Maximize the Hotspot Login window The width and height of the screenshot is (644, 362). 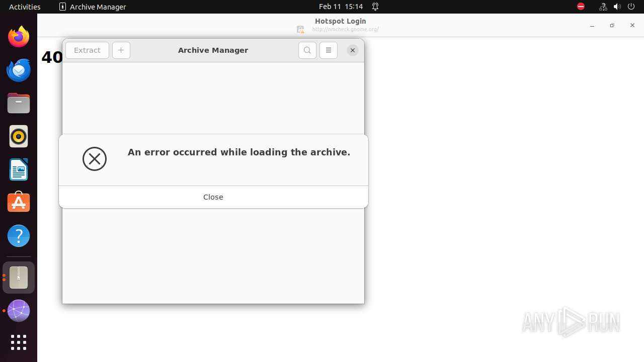(x=612, y=26)
